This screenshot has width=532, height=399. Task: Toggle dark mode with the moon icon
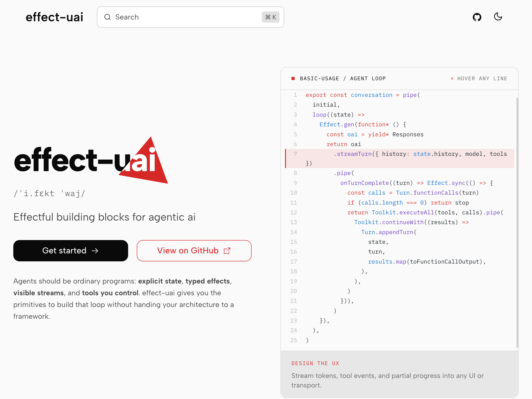tap(498, 17)
